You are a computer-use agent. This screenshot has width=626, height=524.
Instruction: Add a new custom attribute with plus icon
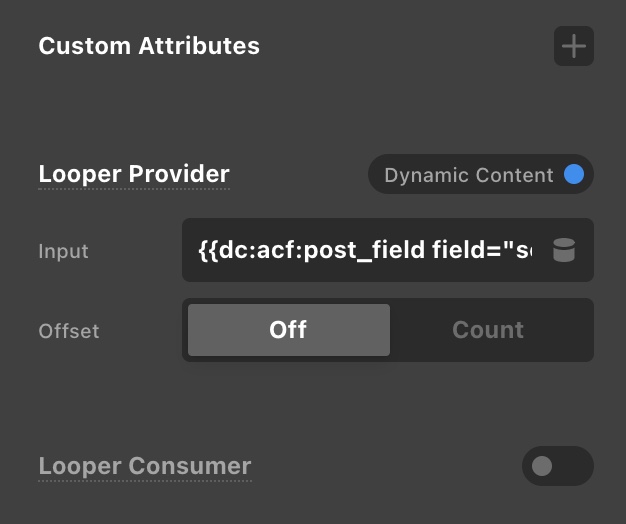point(573,46)
